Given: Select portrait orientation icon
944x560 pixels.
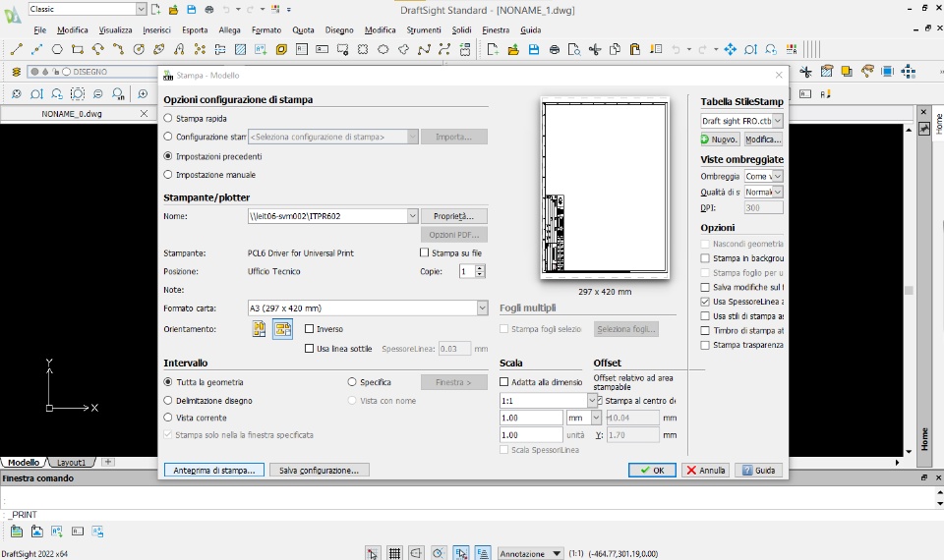Looking at the screenshot, I should pos(259,328).
